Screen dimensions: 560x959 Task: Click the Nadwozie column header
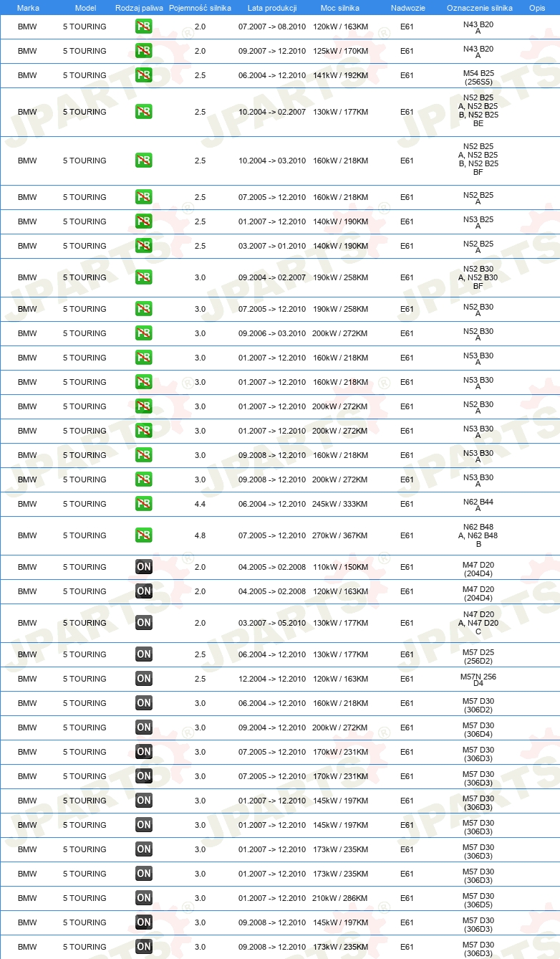[x=407, y=7]
